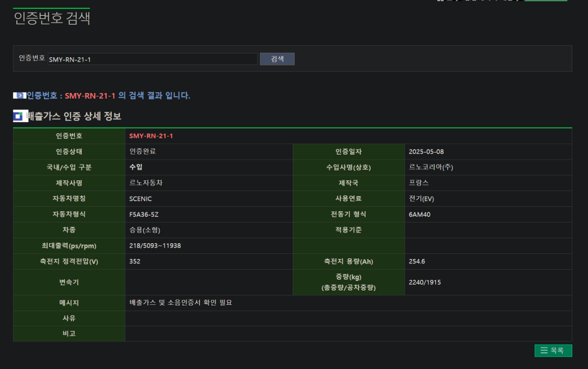This screenshot has width=588, height=369.
Task: Click the 자동차형식 header cell
Action: [69, 214]
